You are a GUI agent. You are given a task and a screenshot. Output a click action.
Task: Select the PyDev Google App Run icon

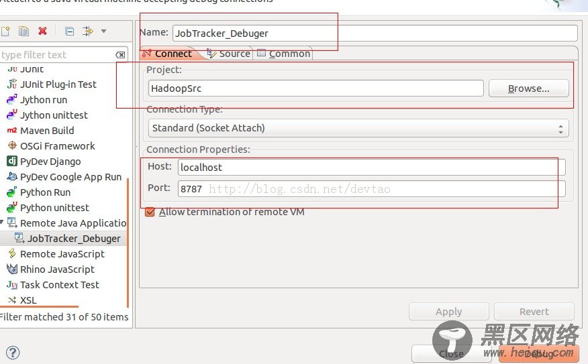click(12, 176)
